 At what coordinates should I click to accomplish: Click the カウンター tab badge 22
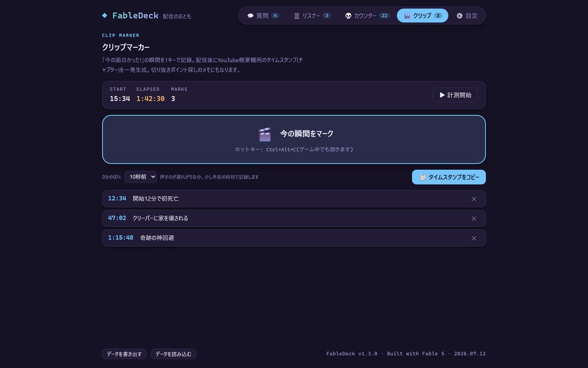coord(384,16)
